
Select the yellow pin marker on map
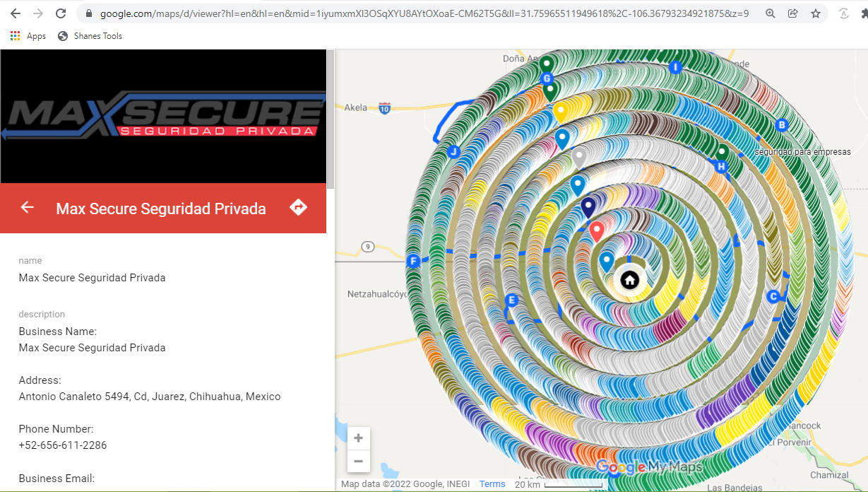[x=560, y=111]
